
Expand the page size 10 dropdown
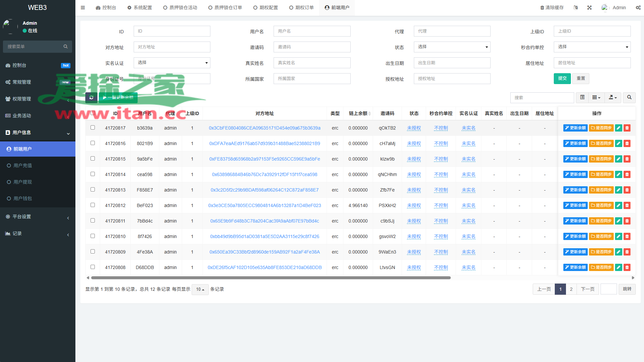tap(200, 289)
